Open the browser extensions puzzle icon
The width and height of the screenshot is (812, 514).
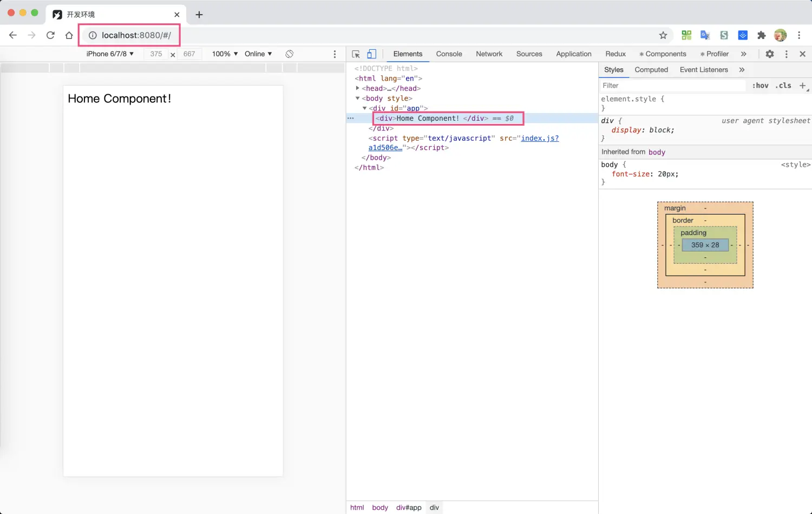[761, 35]
